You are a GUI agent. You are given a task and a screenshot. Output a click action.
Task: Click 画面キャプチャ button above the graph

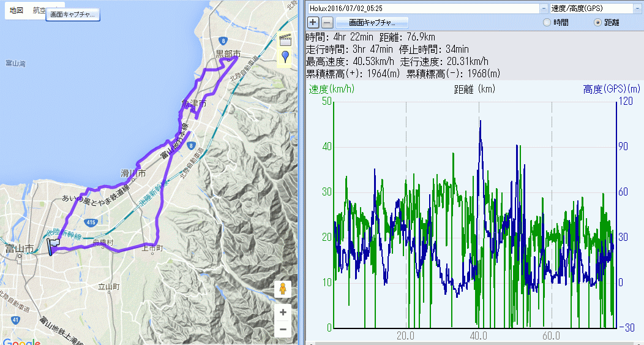tap(372, 22)
